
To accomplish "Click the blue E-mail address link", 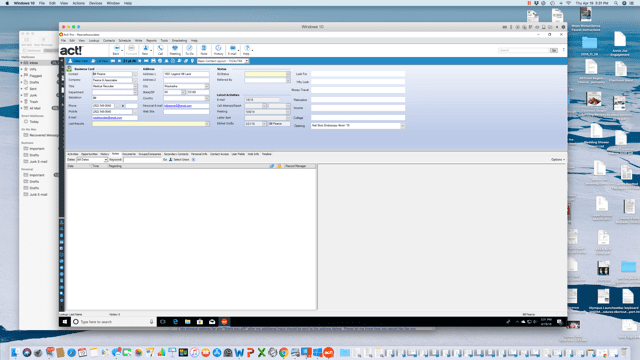I will coord(107,118).
